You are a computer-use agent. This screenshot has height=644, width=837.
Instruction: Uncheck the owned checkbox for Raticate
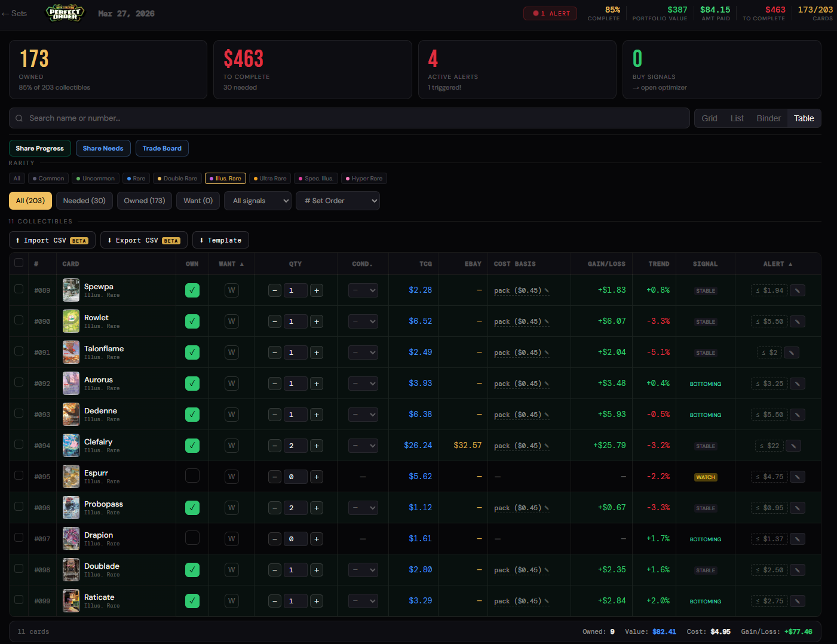pos(192,601)
